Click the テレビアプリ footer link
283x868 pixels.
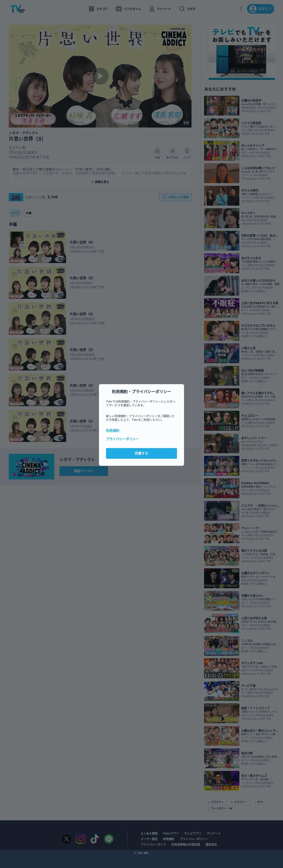(x=192, y=833)
